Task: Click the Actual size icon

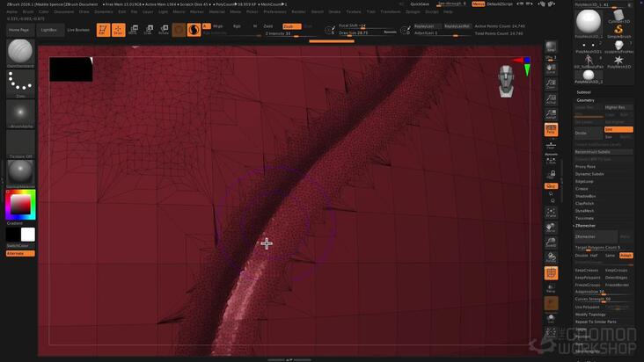Action: pos(551,99)
